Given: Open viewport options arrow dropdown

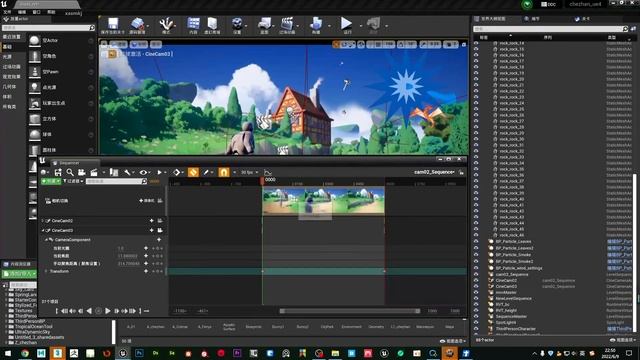Looking at the screenshot, I should [104, 44].
